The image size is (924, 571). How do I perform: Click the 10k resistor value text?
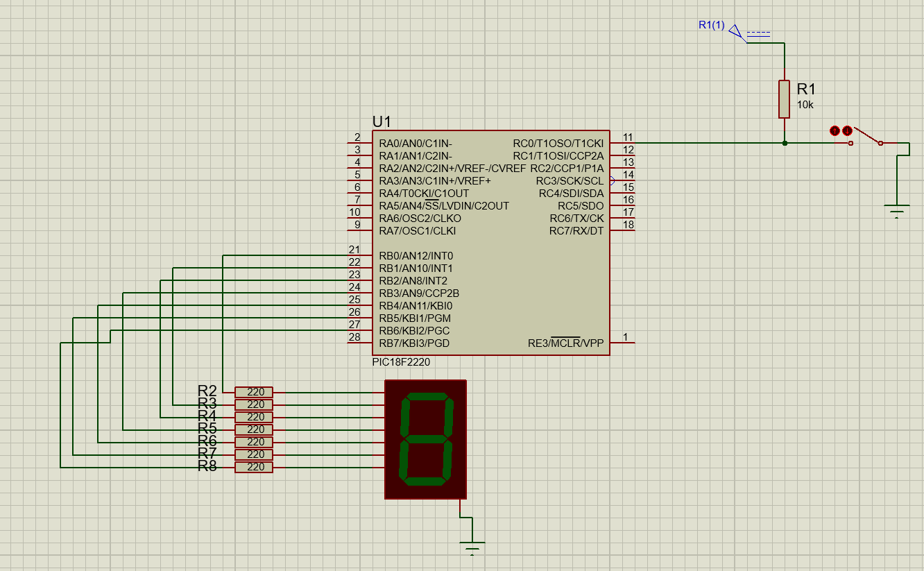coord(805,105)
